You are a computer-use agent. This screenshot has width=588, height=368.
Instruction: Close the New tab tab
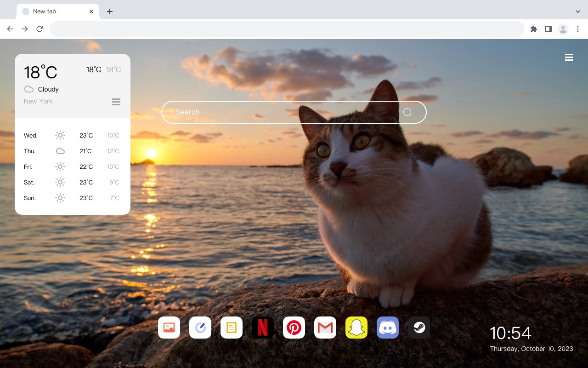[92, 11]
